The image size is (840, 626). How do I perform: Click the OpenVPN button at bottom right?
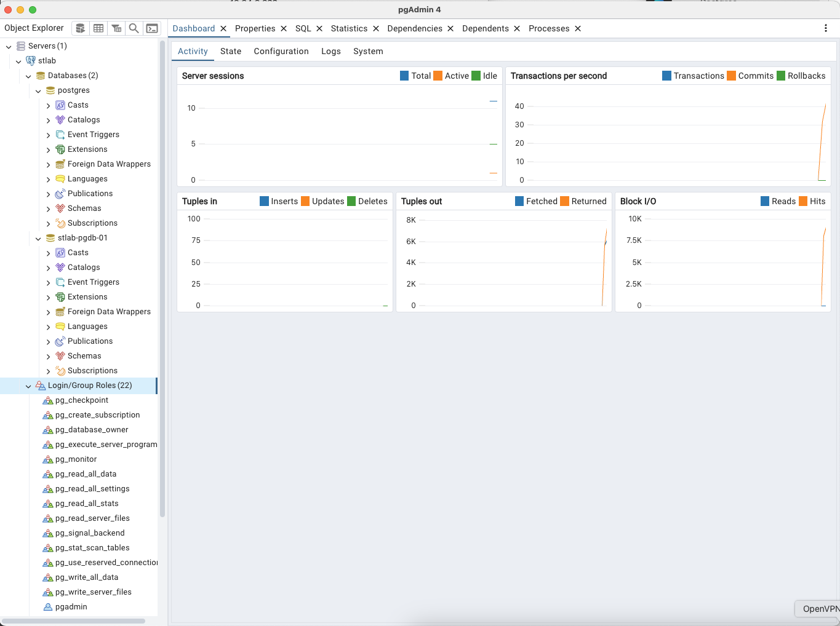(x=820, y=609)
